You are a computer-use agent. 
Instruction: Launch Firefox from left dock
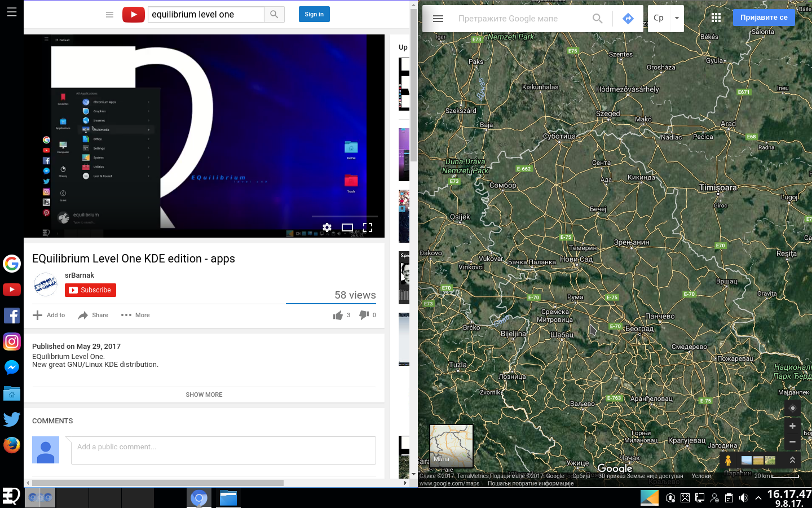pos(12,445)
